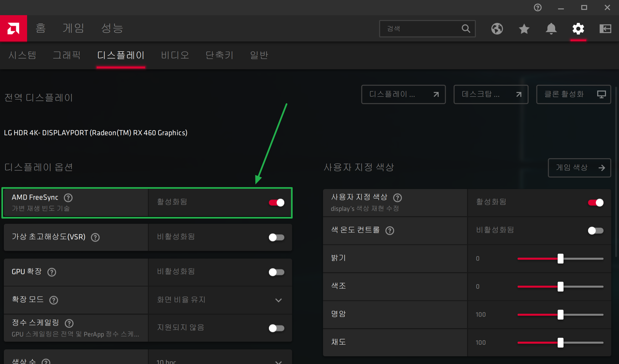Viewport: 619px width, 364px height.
Task: Click the help question mark in title bar
Action: coord(537,7)
